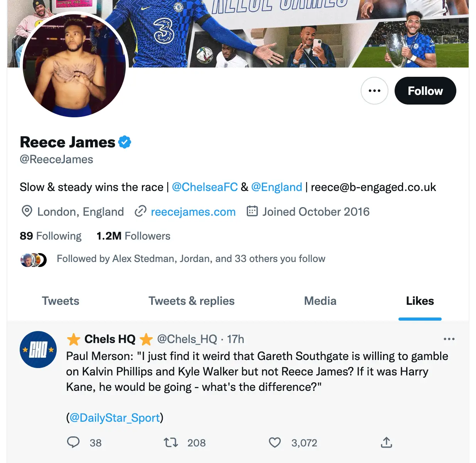The height and width of the screenshot is (463, 476).
Task: Click the location pin icon
Action: (26, 211)
